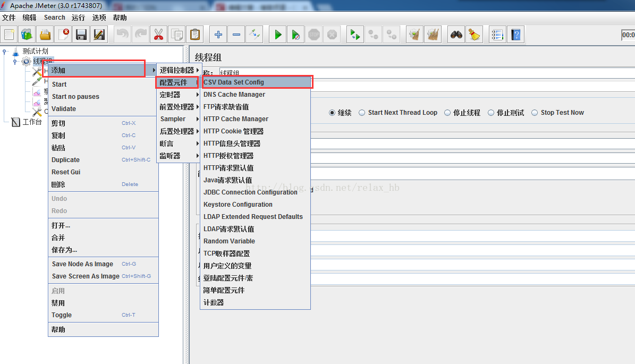Click the 工作台 workbench tree icon
635x364 pixels.
click(x=16, y=122)
